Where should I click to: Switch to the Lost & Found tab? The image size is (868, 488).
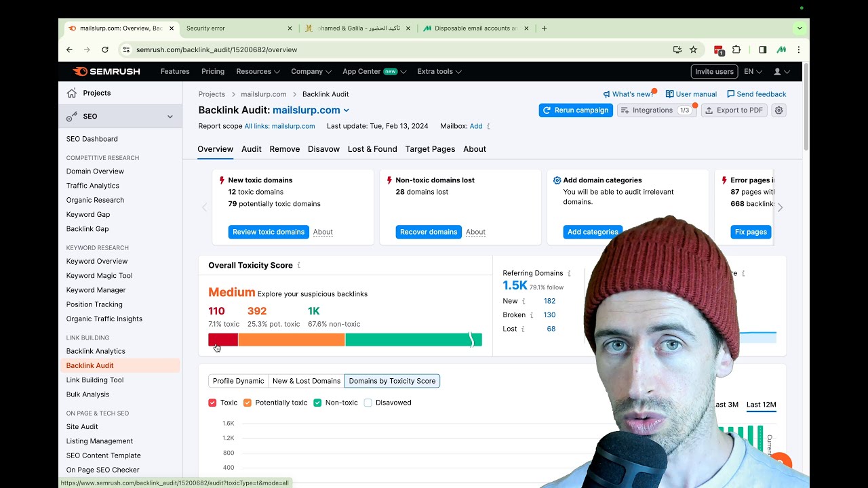[372, 149]
